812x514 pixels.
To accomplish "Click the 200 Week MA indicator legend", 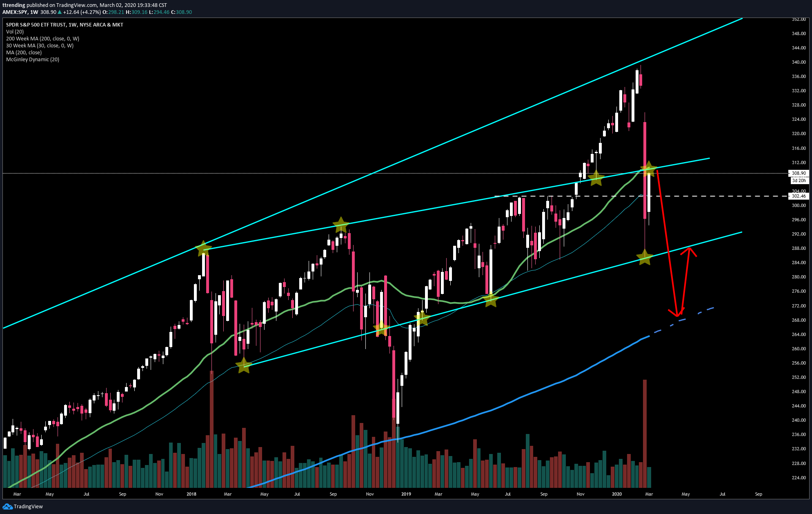I will (x=42, y=38).
